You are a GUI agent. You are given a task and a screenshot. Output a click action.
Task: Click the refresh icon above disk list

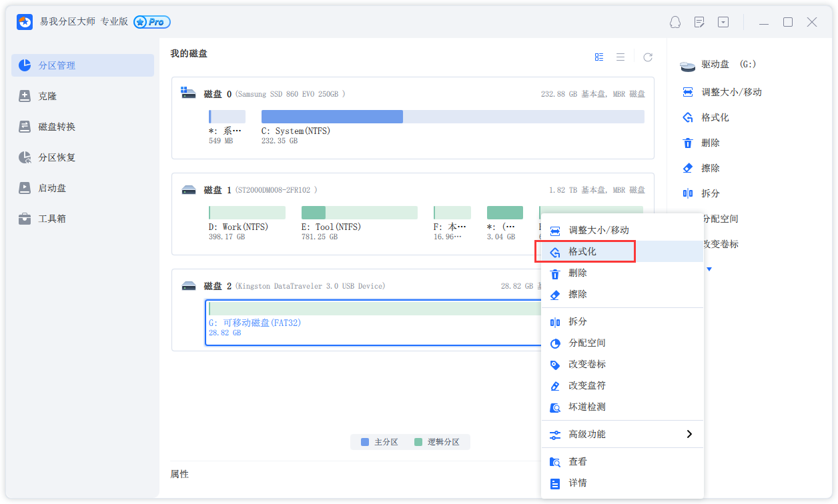[647, 57]
